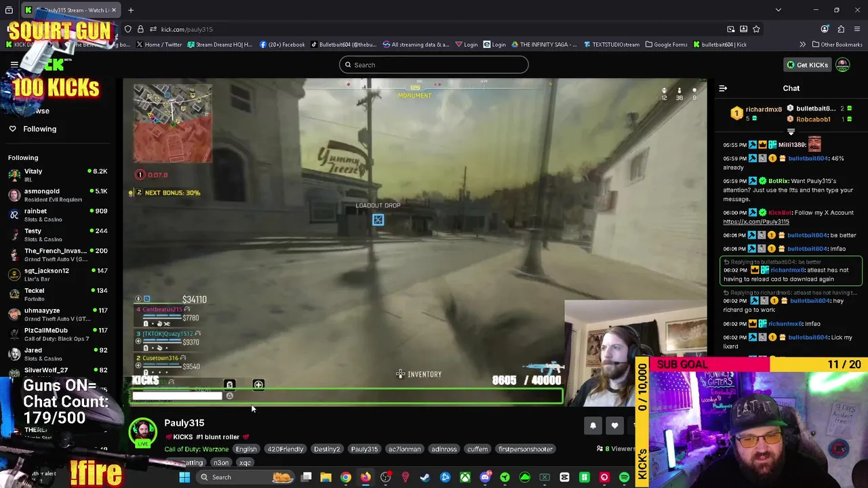Viewport: 868px width, 488px height.
Task: Select the adinross tag
Action: click(444, 449)
